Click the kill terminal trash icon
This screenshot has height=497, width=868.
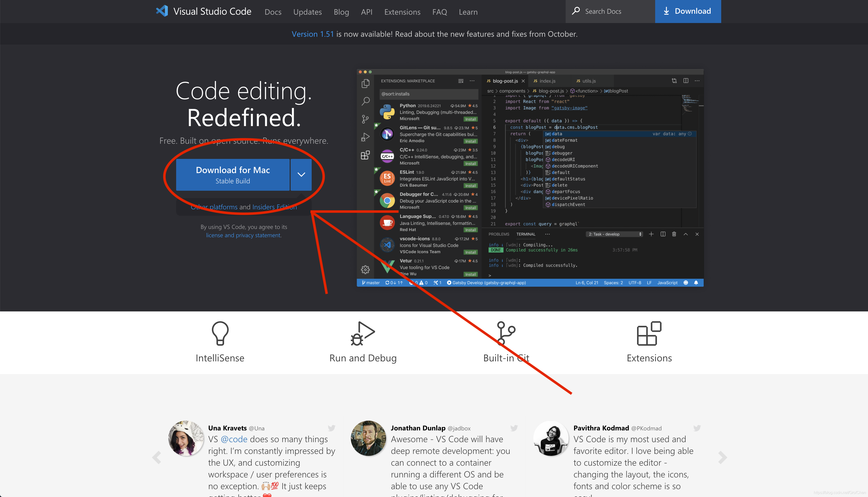pyautogui.click(x=674, y=234)
